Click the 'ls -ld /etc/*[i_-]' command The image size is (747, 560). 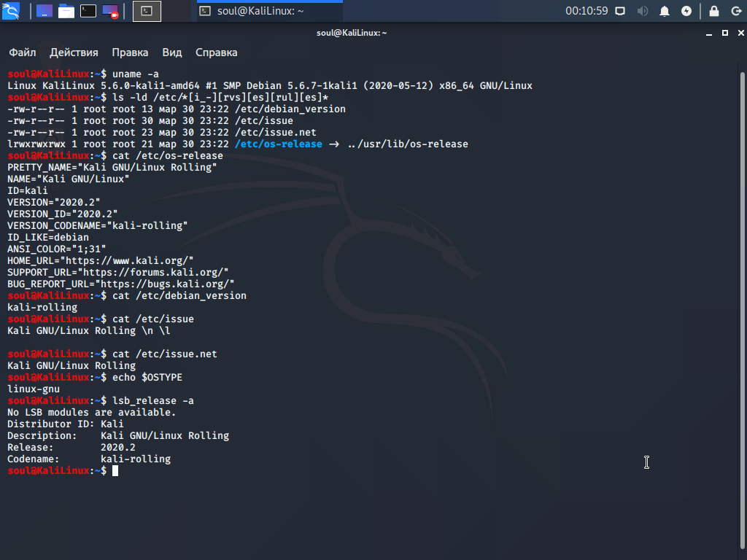220,97
